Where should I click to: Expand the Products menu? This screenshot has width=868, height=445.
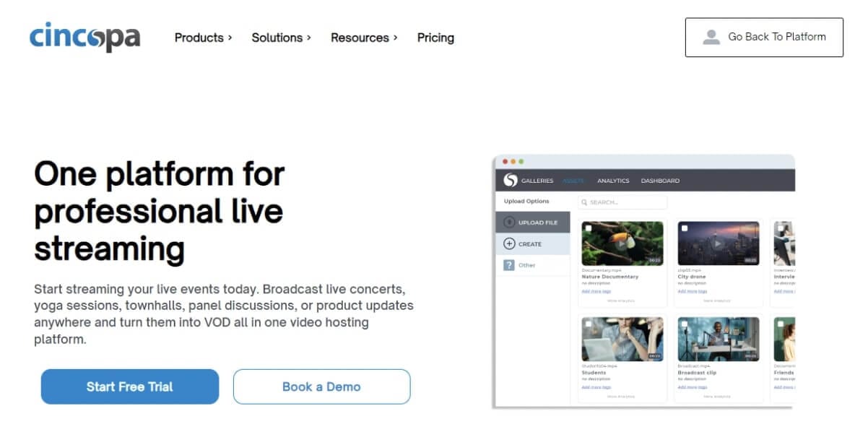point(204,38)
